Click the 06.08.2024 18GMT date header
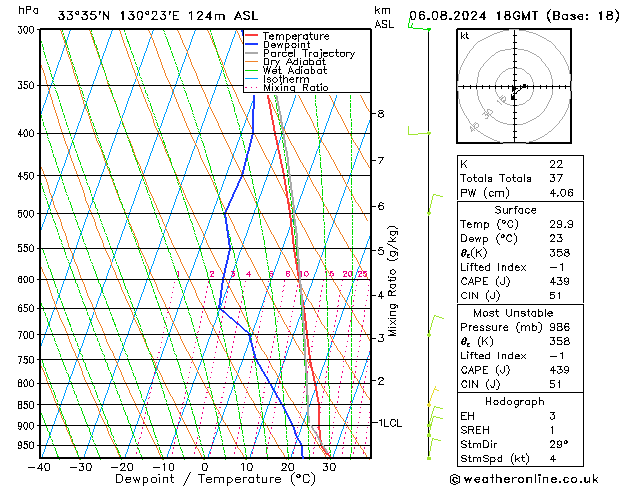This screenshot has width=629, height=486. (514, 16)
